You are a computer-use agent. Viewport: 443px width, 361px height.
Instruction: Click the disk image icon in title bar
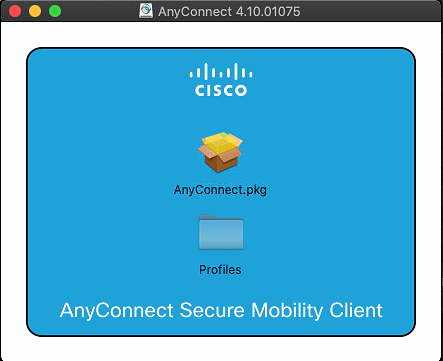[146, 11]
